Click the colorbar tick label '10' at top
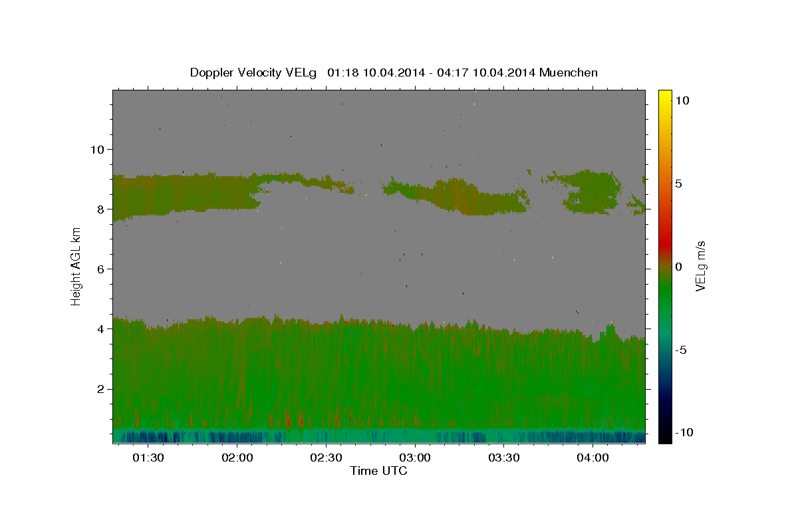This screenshot has width=798, height=532. click(x=682, y=100)
